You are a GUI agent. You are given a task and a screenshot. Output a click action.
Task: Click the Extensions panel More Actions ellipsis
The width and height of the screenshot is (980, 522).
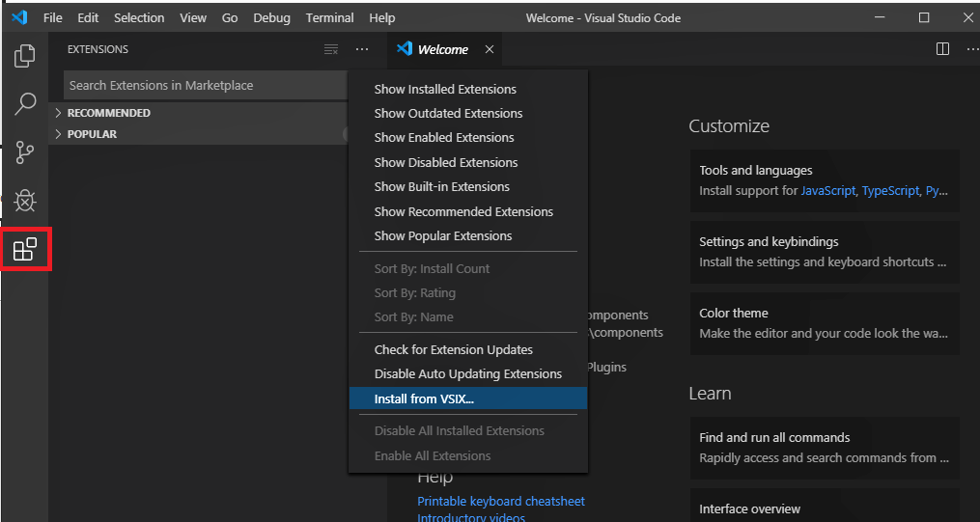[x=362, y=49]
